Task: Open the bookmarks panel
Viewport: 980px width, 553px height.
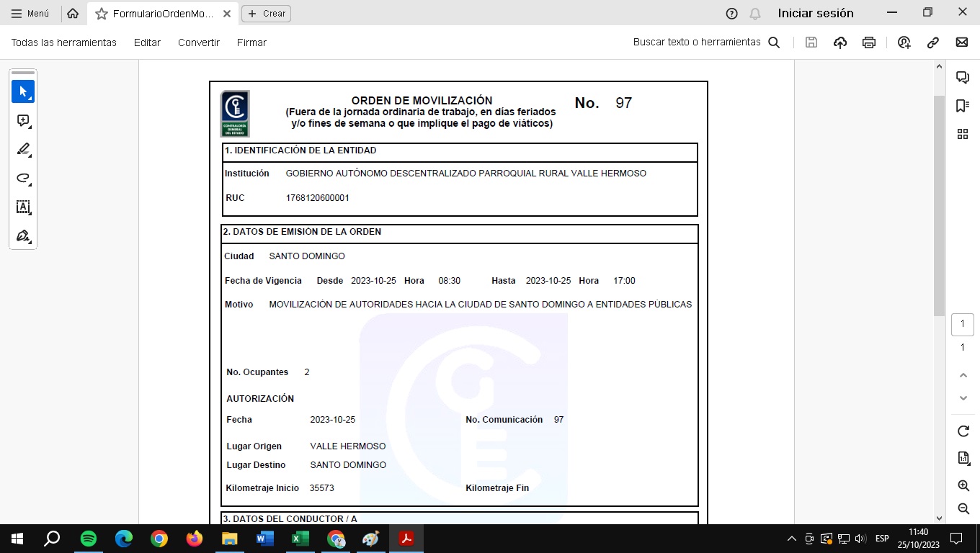Action: click(962, 106)
